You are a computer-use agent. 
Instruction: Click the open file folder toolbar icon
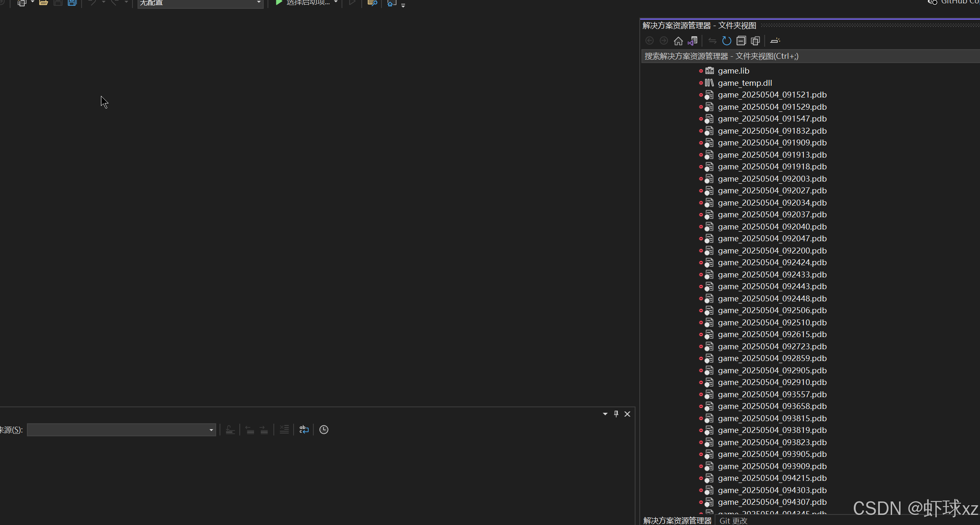43,3
